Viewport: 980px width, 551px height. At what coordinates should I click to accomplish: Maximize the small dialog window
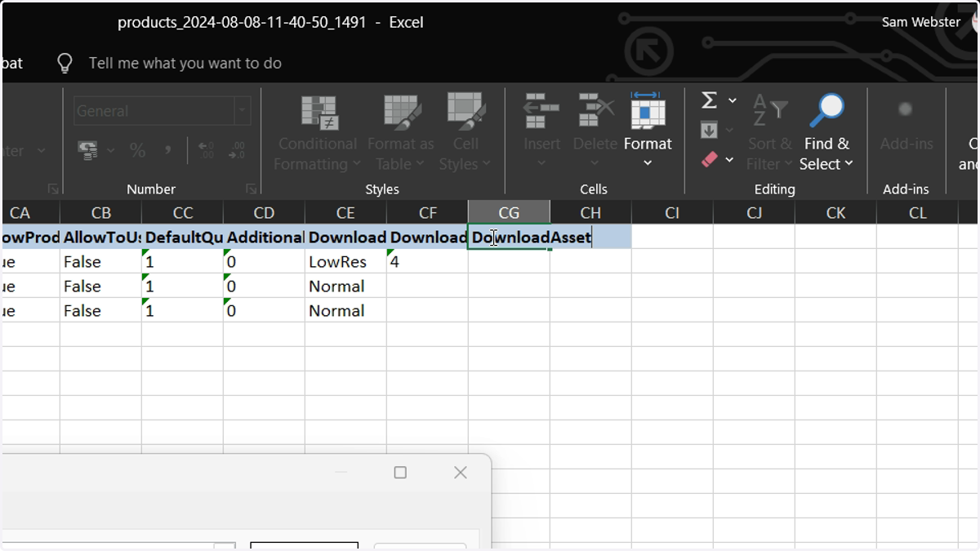pos(400,473)
